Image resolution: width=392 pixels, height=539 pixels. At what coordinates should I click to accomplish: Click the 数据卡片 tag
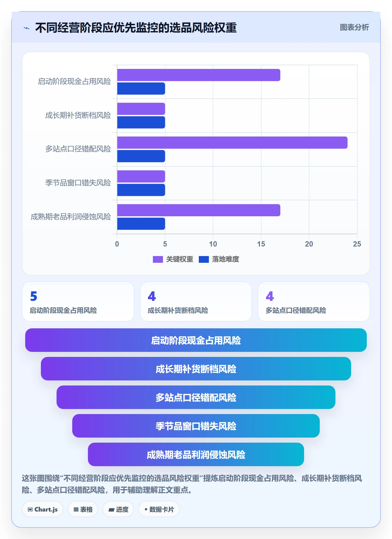[x=159, y=509]
